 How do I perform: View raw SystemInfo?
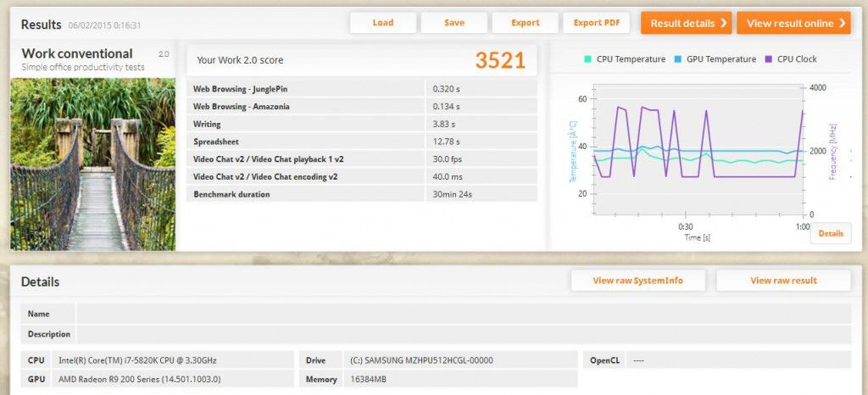pos(637,281)
